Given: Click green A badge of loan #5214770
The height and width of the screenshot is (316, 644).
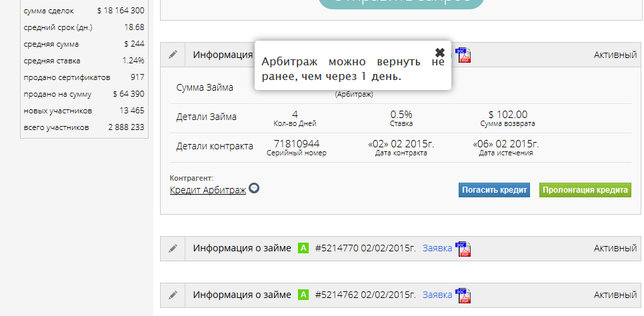Looking at the screenshot, I should point(303,248).
